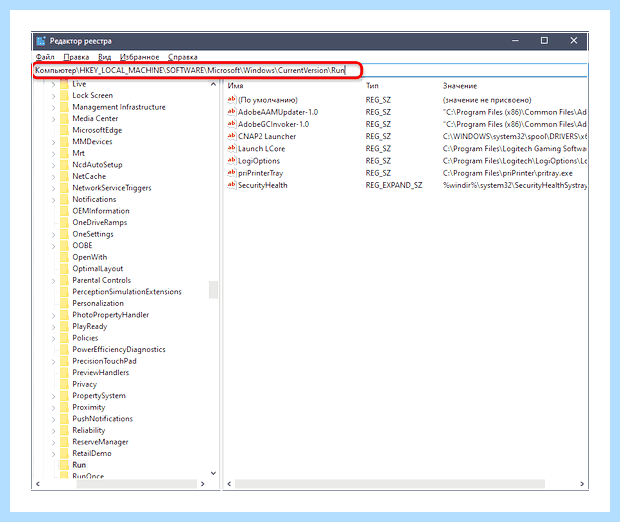Click the NetCache folder icon
This screenshot has height=522, width=620.
pyautogui.click(x=64, y=176)
